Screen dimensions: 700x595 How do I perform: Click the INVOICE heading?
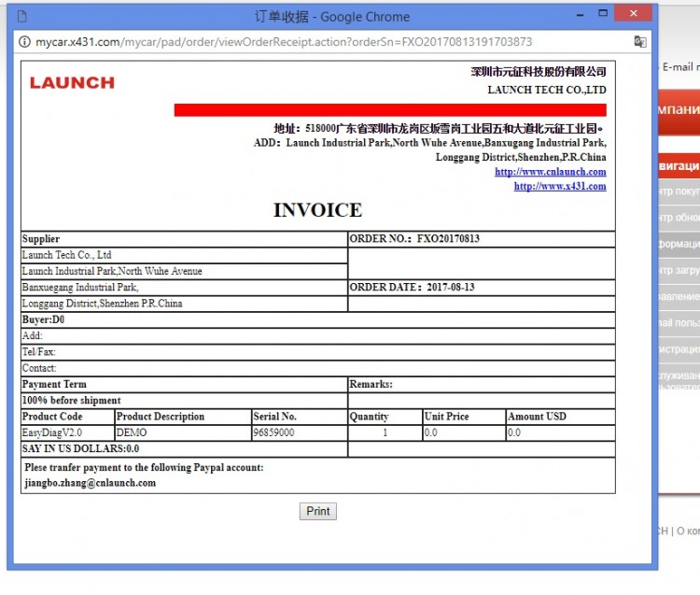[317, 210]
